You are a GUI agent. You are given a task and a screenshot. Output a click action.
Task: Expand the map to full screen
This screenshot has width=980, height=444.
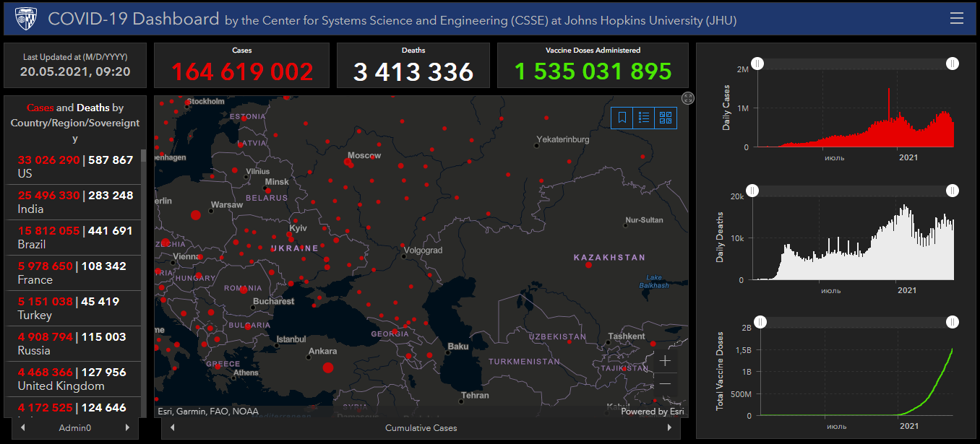(x=688, y=98)
